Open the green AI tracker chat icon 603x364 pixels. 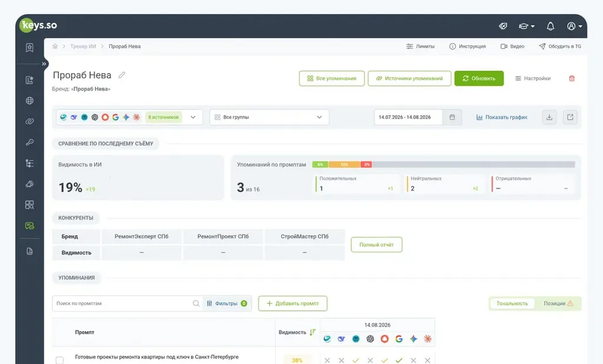29,226
